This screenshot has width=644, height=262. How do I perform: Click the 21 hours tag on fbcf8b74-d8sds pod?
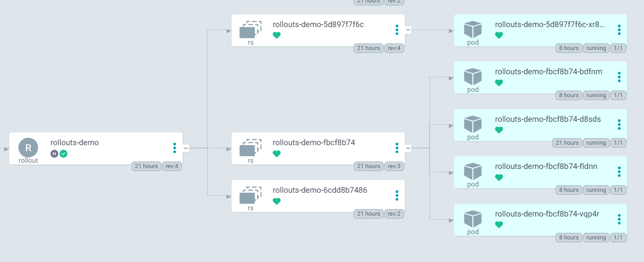click(x=567, y=143)
